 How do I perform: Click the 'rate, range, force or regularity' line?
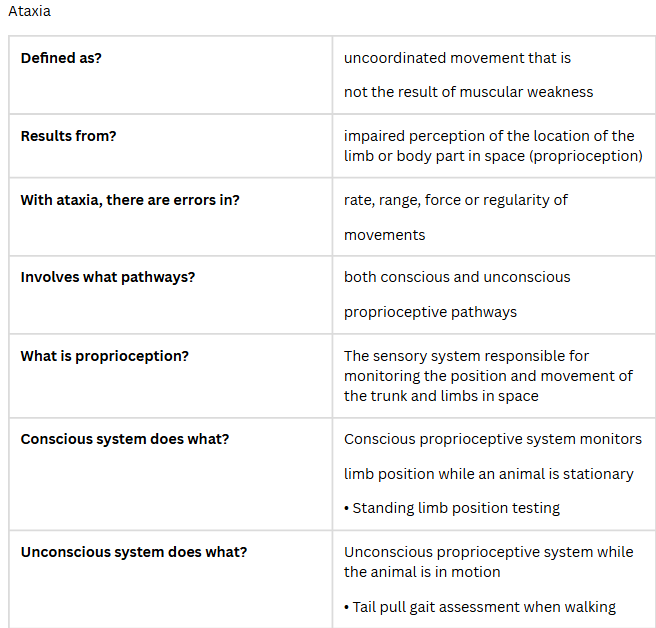(x=455, y=200)
